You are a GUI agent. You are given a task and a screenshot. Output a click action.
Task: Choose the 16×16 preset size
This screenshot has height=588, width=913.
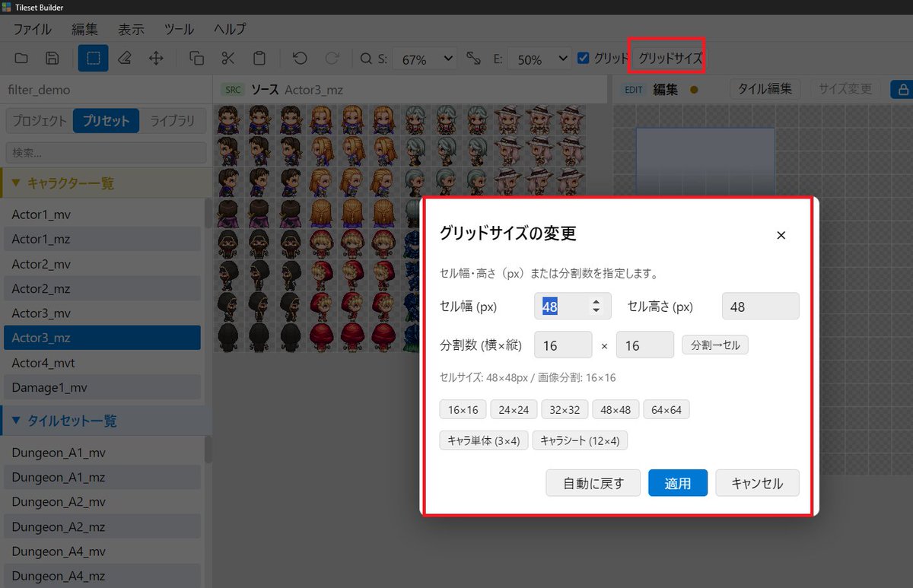click(463, 410)
